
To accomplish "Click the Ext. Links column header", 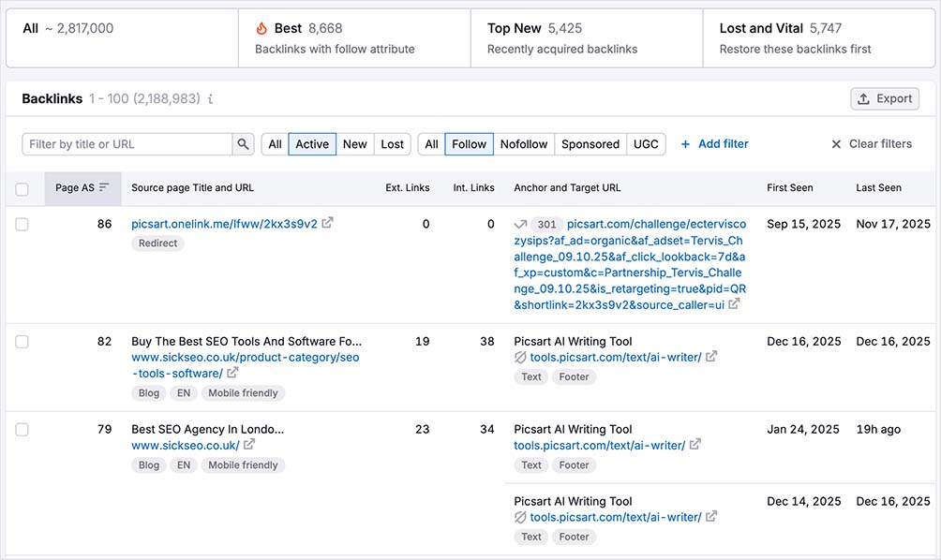I will click(x=408, y=187).
